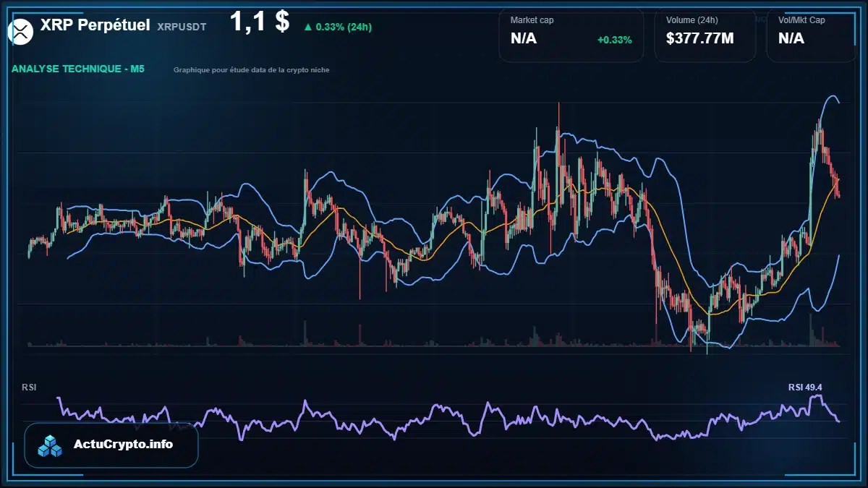The height and width of the screenshot is (488, 868).
Task: Click the XRP Perpétuel title
Action: (95, 25)
